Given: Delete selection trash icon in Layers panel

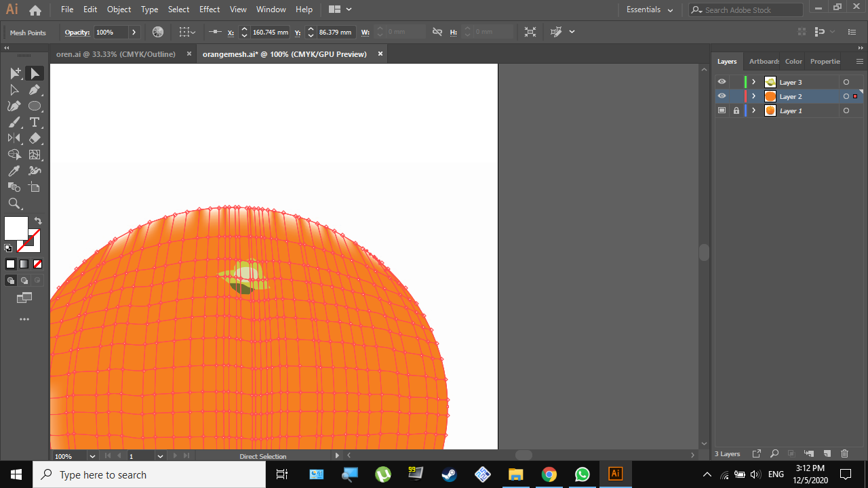Looking at the screenshot, I should 844,453.
